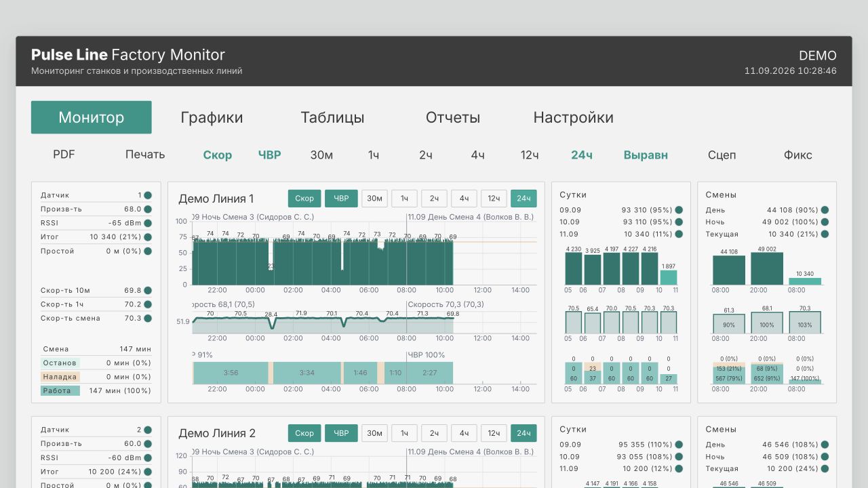Select the 24ч range on Демо Линия 1
Screen dimensions: 868x488
[524, 199]
